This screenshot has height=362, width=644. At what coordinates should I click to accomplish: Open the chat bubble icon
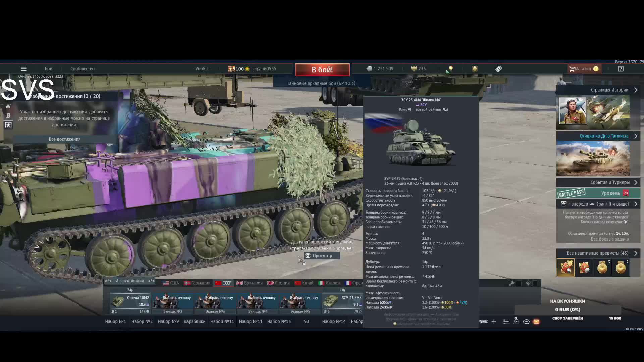[x=526, y=322]
